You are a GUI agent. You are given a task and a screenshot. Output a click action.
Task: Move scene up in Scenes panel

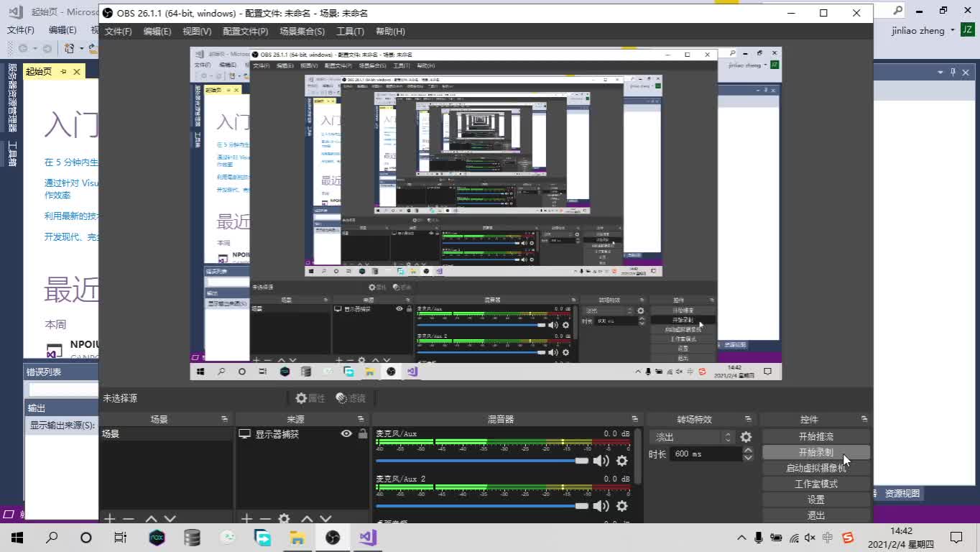click(x=151, y=519)
